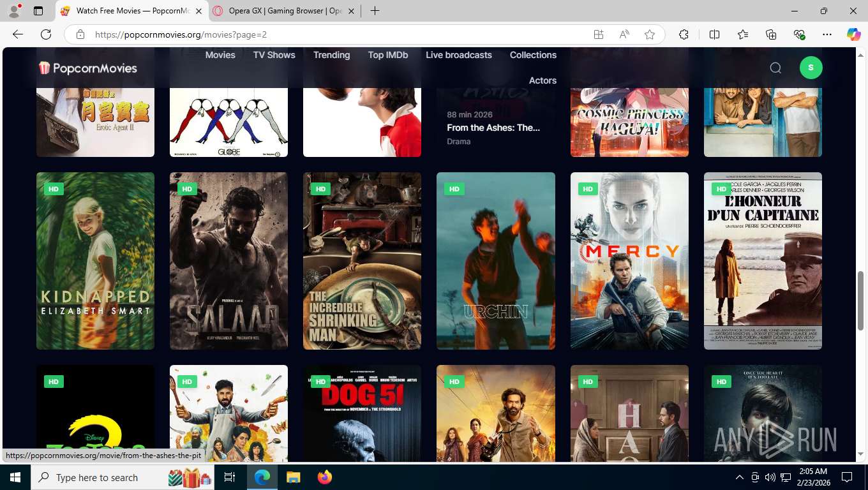Open the apps icon in the address bar
868x490 pixels.
(x=599, y=34)
